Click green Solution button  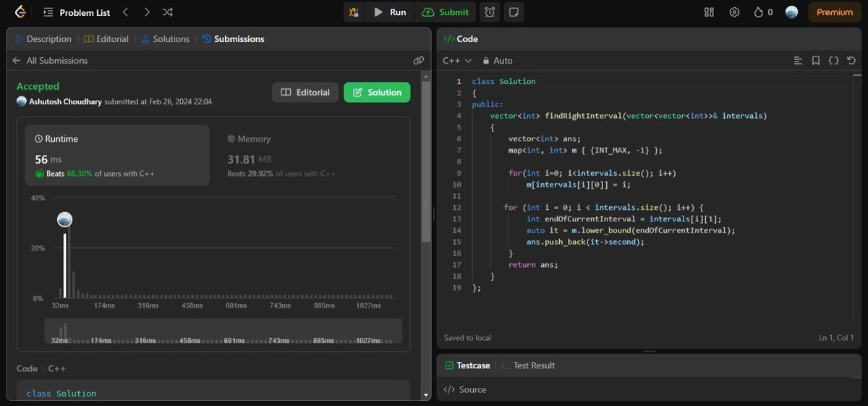[377, 92]
